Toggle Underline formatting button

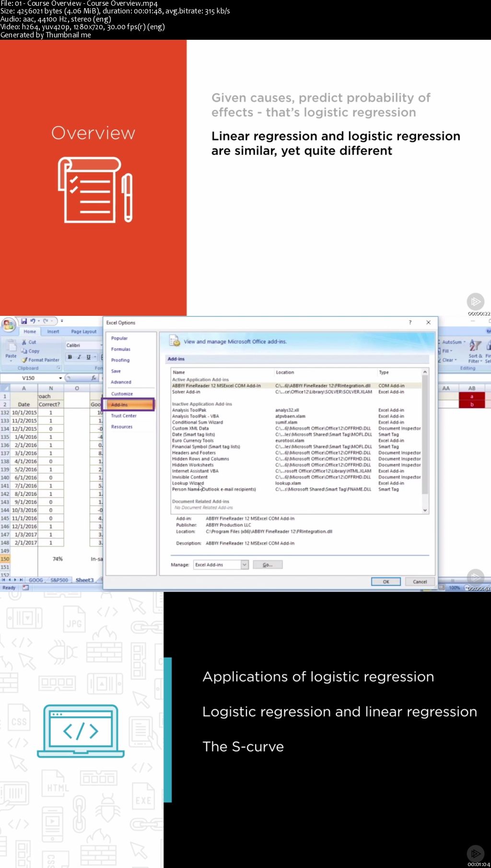[x=88, y=357]
